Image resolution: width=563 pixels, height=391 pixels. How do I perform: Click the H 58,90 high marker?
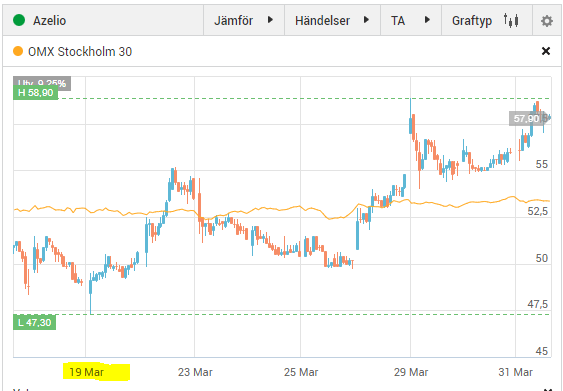36,93
